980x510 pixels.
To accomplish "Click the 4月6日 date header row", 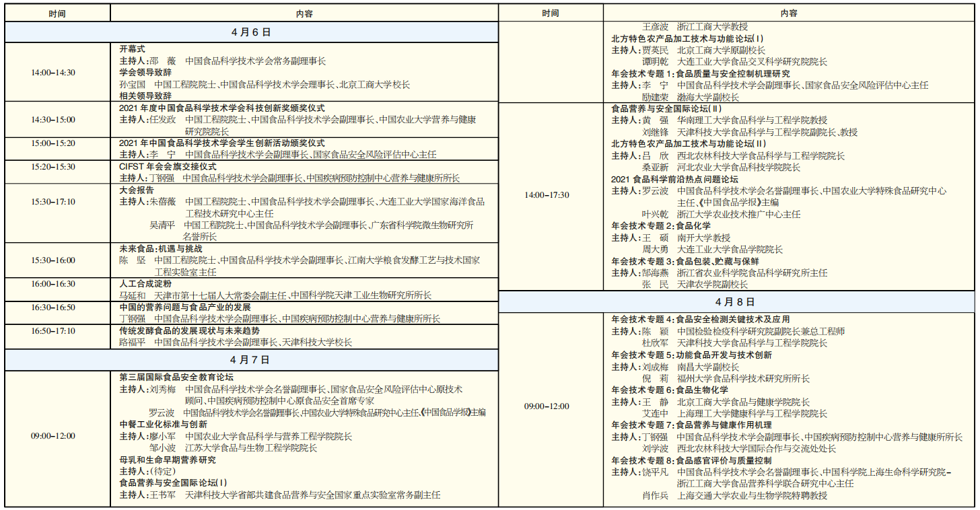I will click(x=250, y=32).
